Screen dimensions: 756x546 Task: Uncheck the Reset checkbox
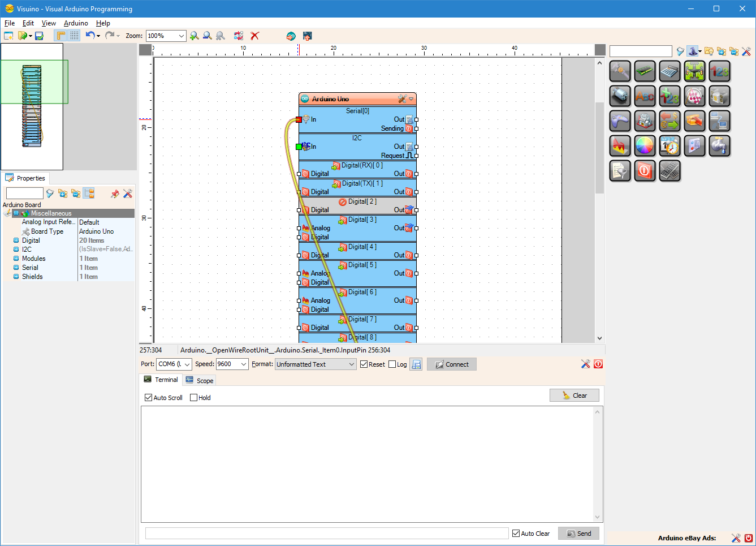pyautogui.click(x=364, y=364)
